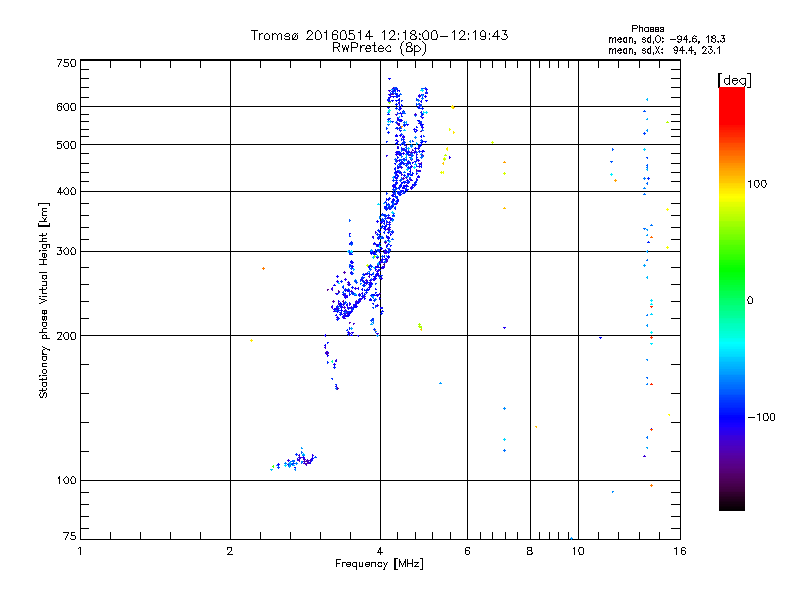800x600 pixels.
Task: Click the "[deg]" colorbar unit label
Action: 734,80
